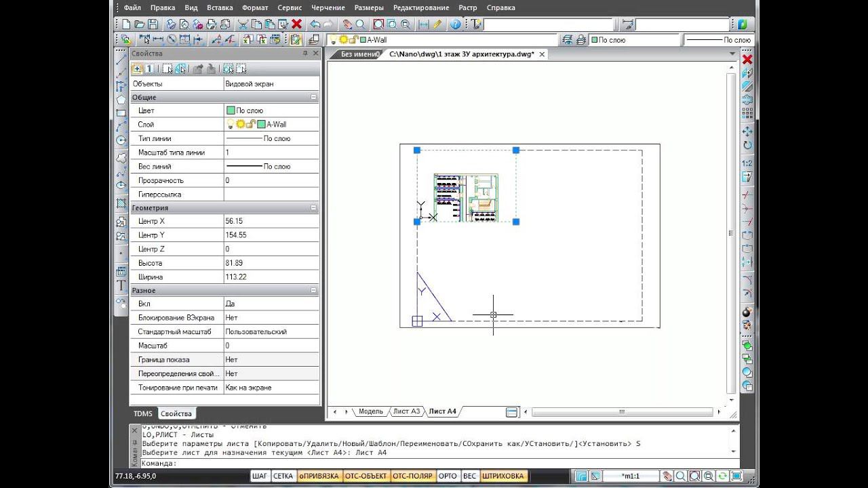Click the text style icon in toolbar
The image size is (868, 488).
[477, 24]
